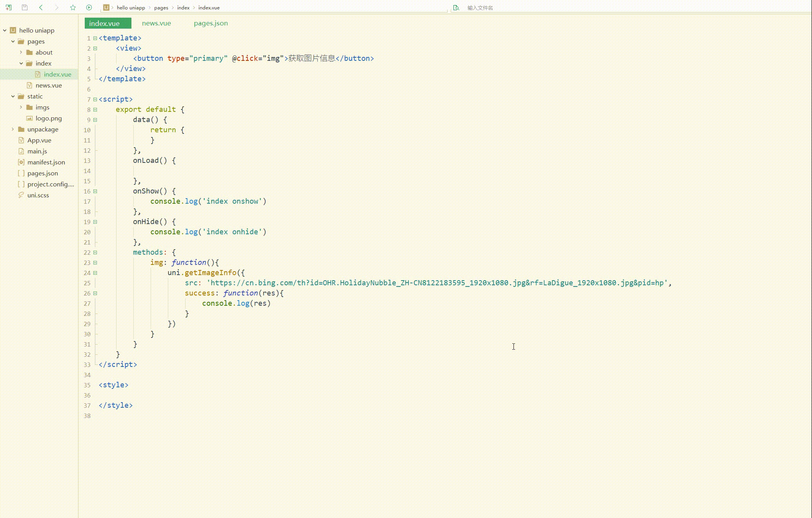Click the imgs folder icon
This screenshot has height=518, width=812.
(29, 107)
